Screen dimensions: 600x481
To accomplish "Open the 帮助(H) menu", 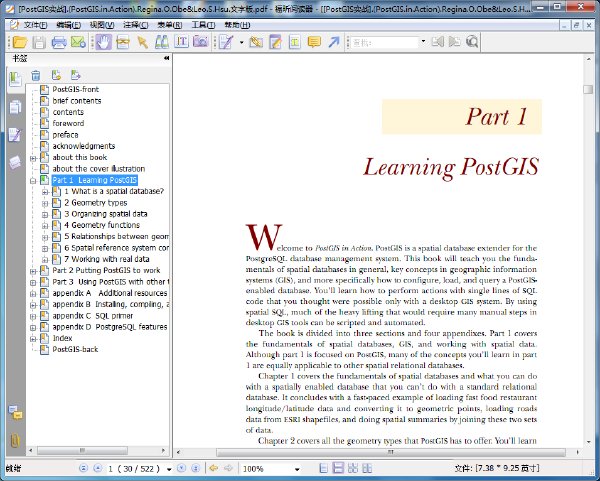I will pyautogui.click(x=237, y=25).
